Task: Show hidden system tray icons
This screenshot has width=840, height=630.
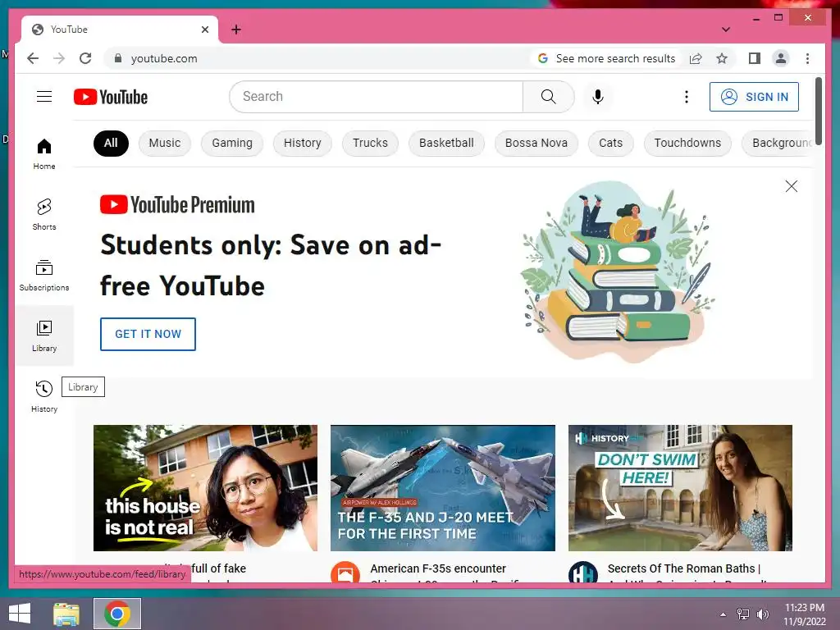Action: (x=723, y=614)
